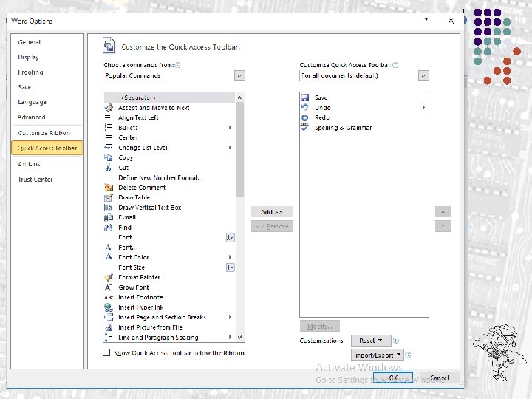Click the Line and Paragraph Spacing icon
The image size is (532, 399).
pyautogui.click(x=109, y=337)
